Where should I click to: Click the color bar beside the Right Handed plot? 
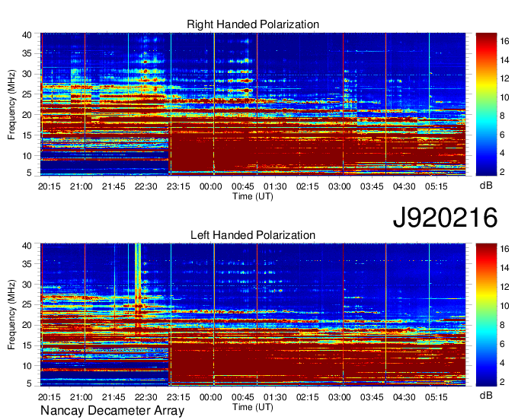click(x=487, y=104)
